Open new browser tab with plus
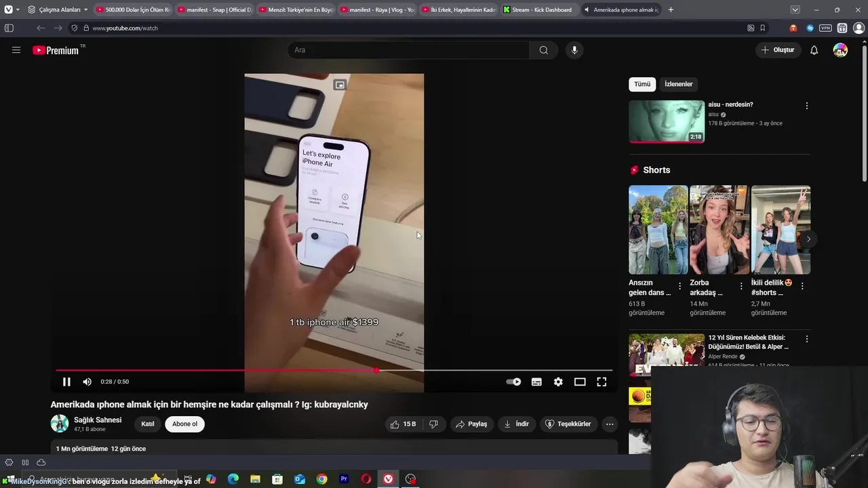The image size is (868, 488). (x=671, y=9)
